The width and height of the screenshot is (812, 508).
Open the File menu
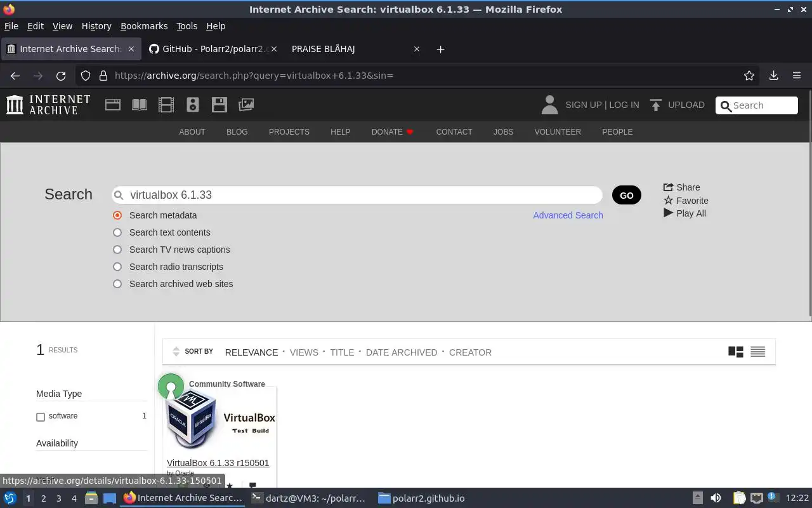(x=11, y=26)
